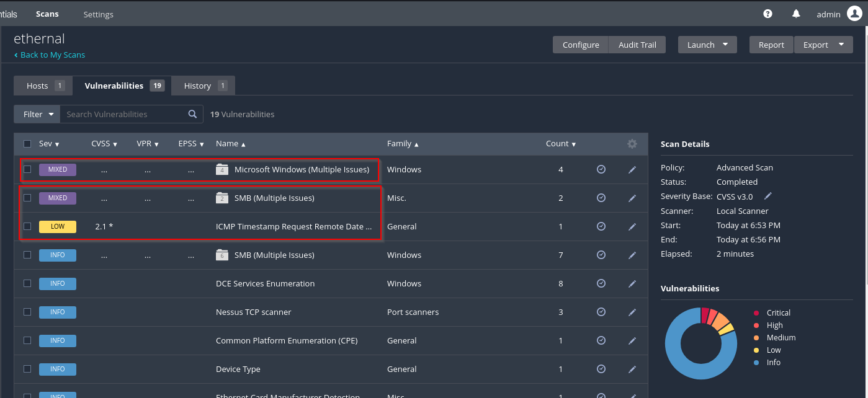Viewport: 868px width, 398px height.
Task: Click edit pencil for SMB Windows row
Action: 632,255
